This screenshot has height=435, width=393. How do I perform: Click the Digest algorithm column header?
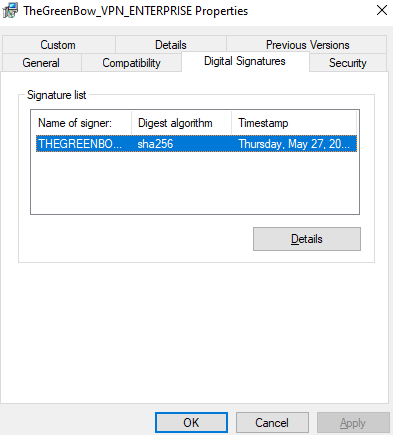[181, 123]
